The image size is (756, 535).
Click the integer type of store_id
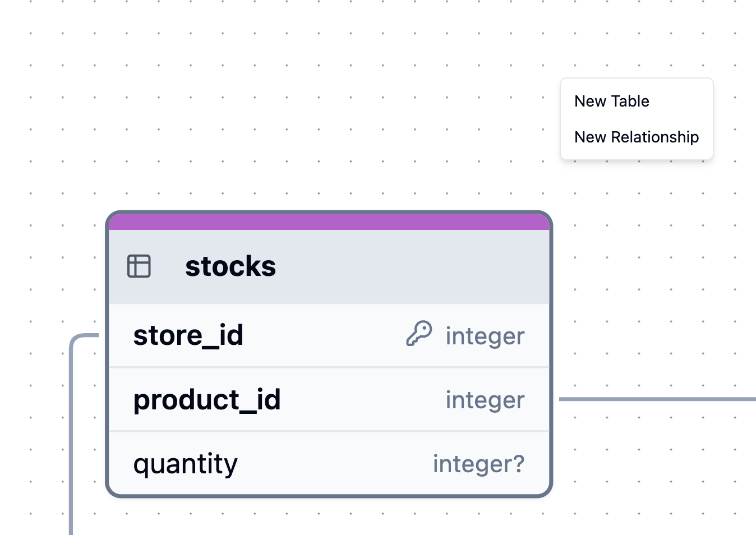485,336
